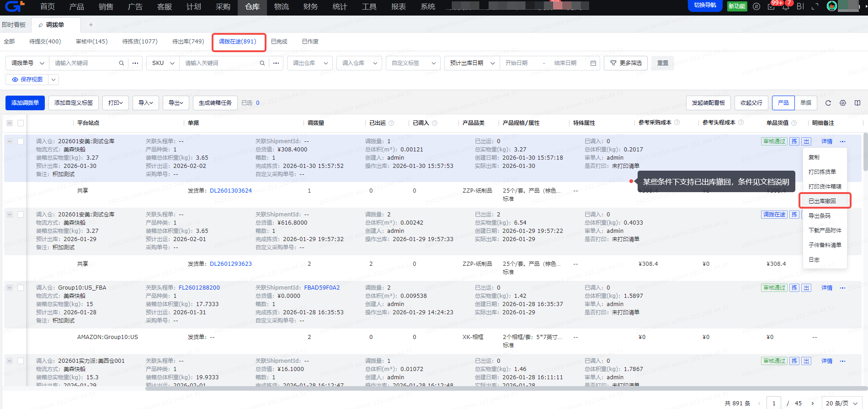
Task: Switch to the 待拣货(1077) tab
Action: point(140,42)
